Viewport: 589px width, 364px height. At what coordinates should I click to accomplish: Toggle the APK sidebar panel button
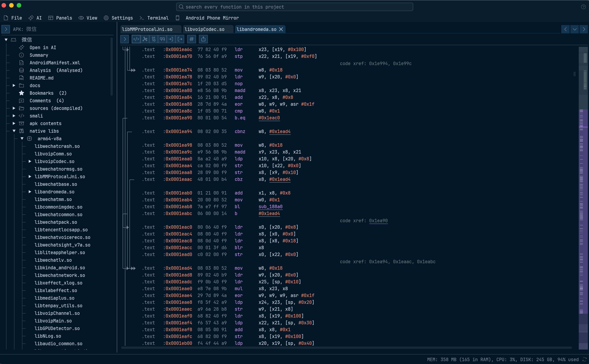point(6,29)
